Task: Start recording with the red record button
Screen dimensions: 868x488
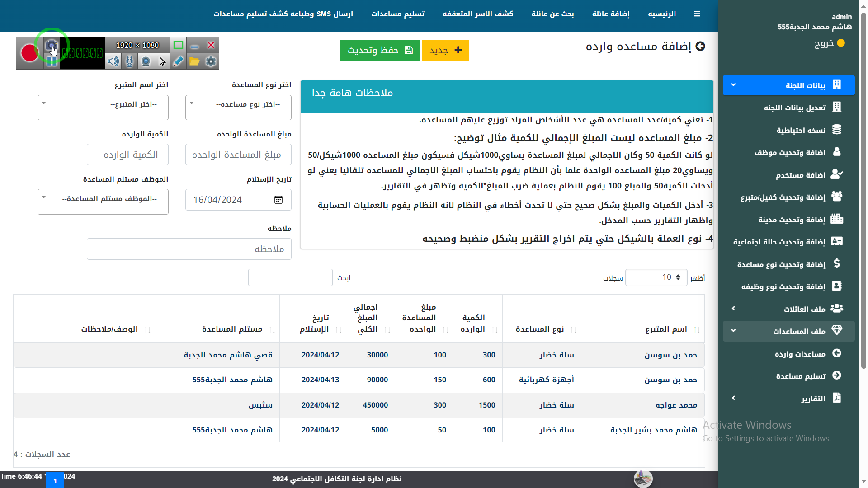Action: coord(29,53)
